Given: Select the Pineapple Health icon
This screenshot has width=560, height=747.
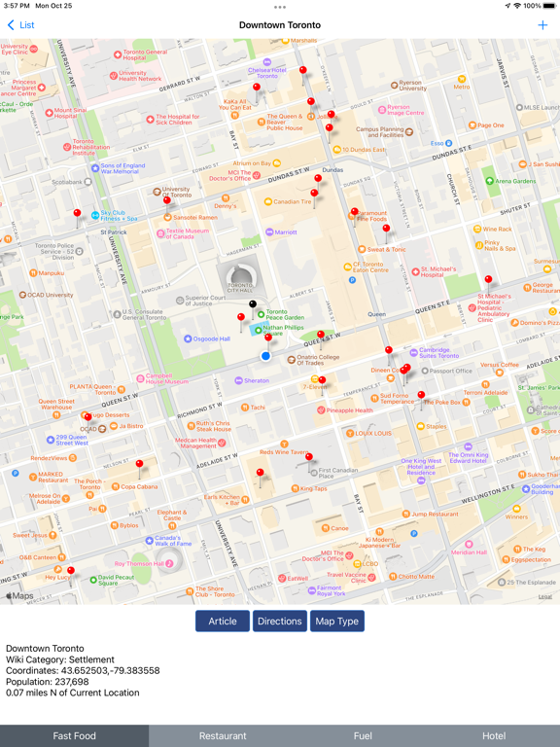Looking at the screenshot, I should [x=321, y=410].
